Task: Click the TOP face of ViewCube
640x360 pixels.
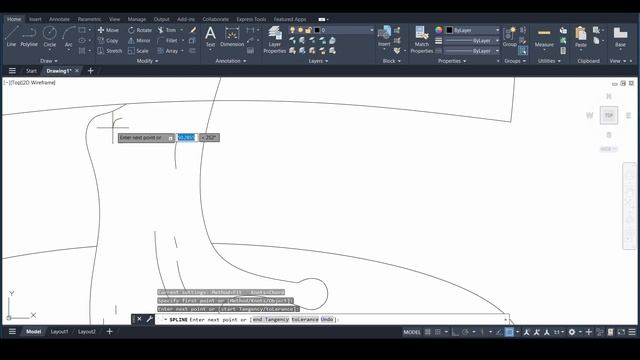Action: 609,115
